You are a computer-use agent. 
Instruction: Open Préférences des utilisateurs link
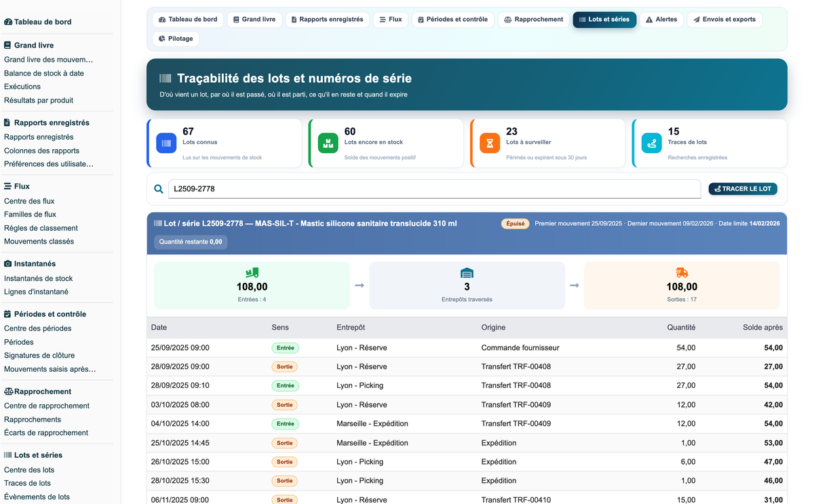pos(49,164)
